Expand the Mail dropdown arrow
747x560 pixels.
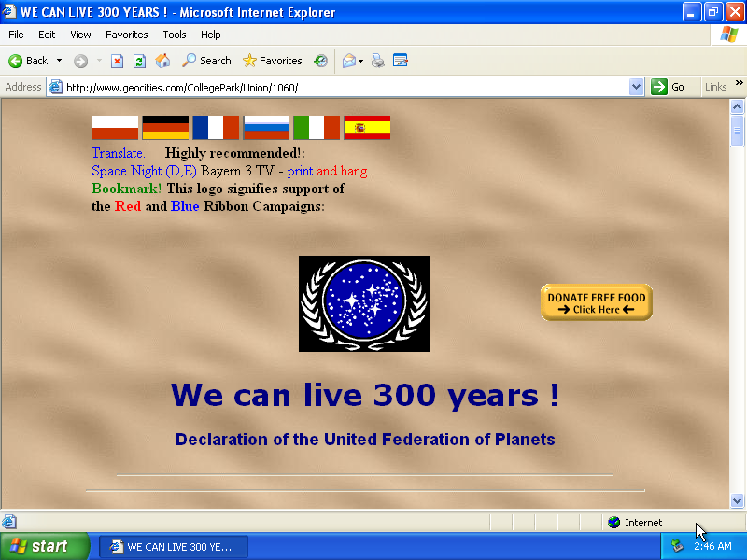360,61
